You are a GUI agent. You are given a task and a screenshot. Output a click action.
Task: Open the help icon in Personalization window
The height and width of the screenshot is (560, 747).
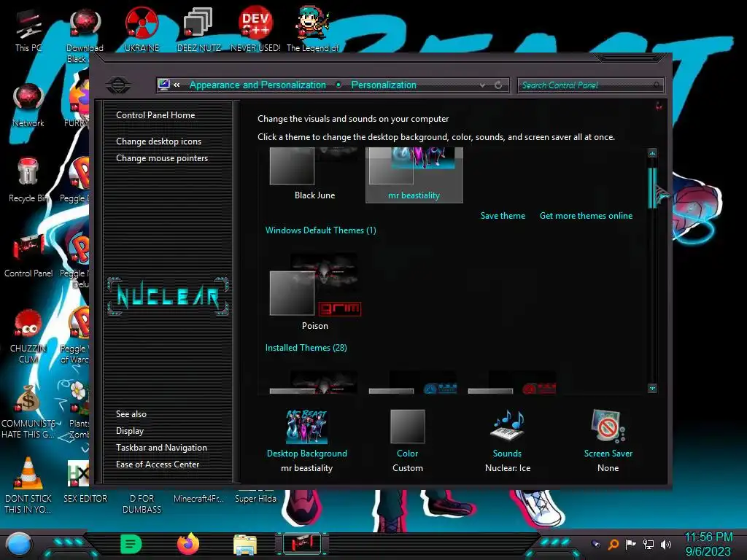659,106
